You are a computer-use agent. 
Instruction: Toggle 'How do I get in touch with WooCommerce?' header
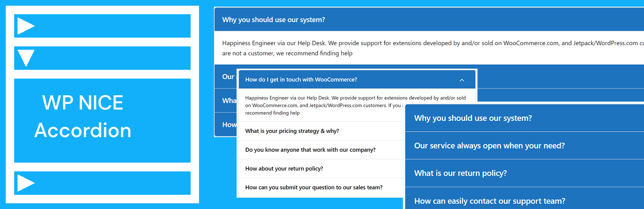(357, 79)
